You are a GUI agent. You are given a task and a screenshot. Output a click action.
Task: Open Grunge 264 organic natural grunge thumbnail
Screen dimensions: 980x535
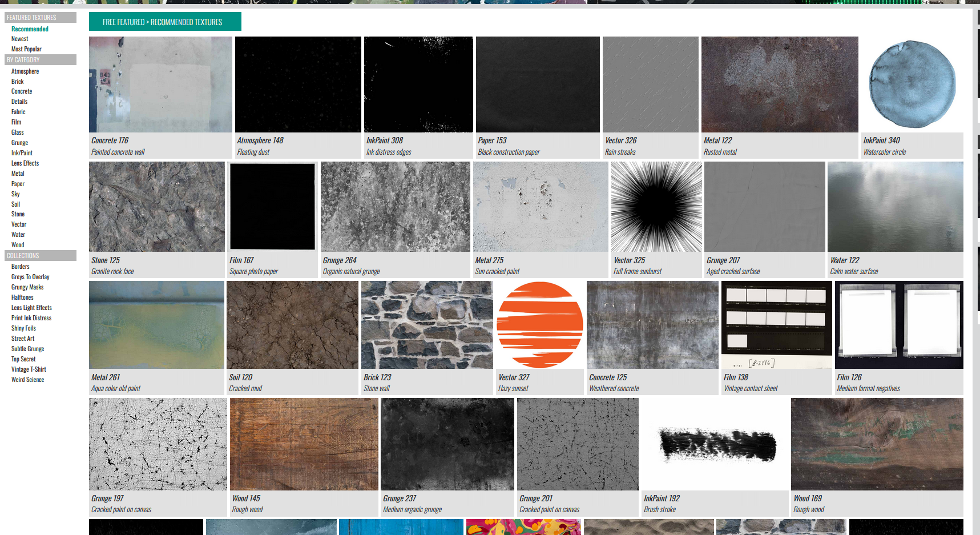point(396,207)
